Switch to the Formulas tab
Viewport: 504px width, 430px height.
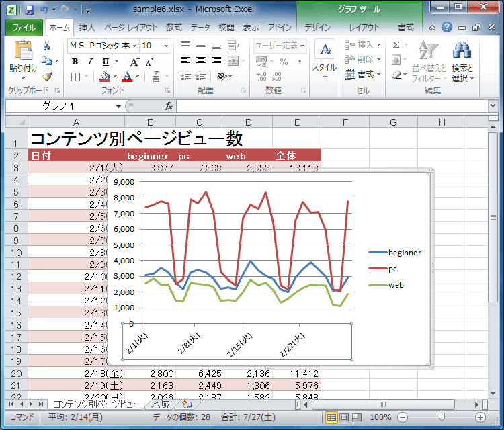(x=174, y=28)
